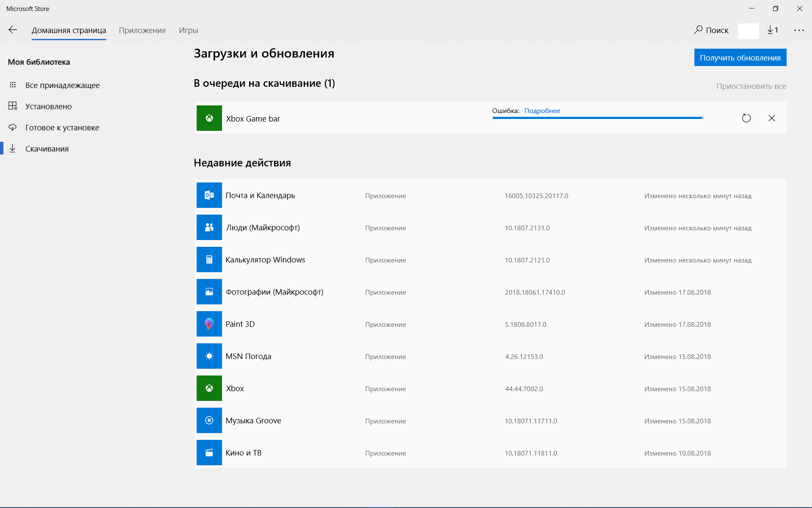
Task: Click version 16005.10325.20117.0
Action: click(536, 196)
